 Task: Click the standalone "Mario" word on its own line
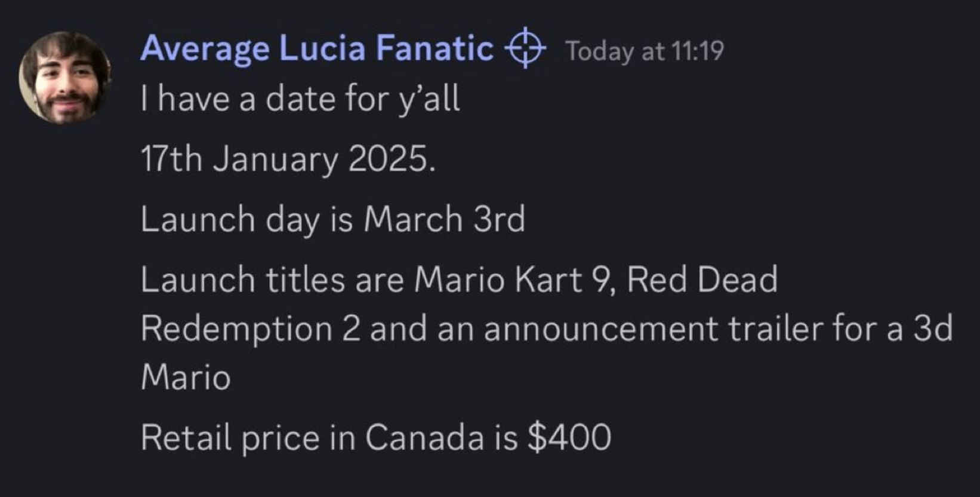186,378
